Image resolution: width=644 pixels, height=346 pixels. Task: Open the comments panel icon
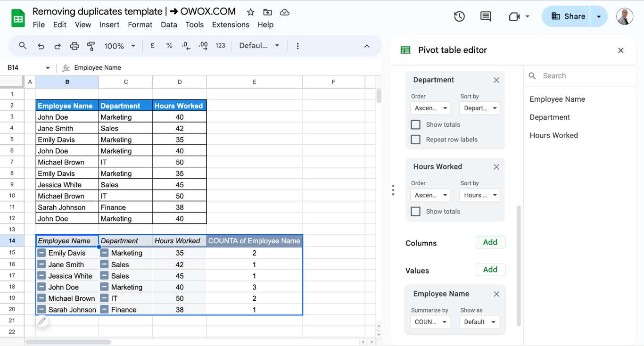click(486, 16)
